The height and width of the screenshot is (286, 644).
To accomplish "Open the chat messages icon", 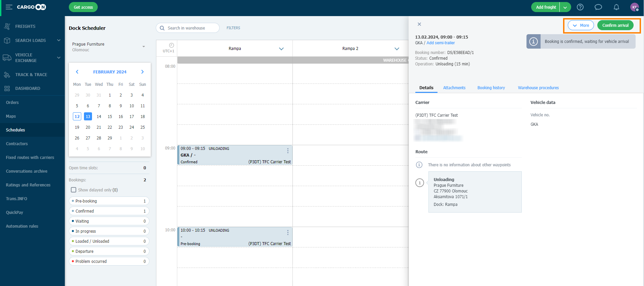I will pos(598,7).
